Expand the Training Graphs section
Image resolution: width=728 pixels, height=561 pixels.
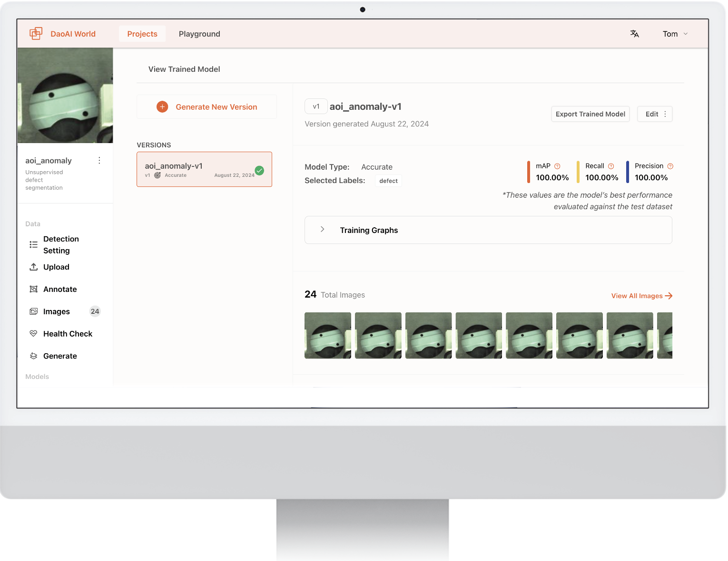(323, 230)
